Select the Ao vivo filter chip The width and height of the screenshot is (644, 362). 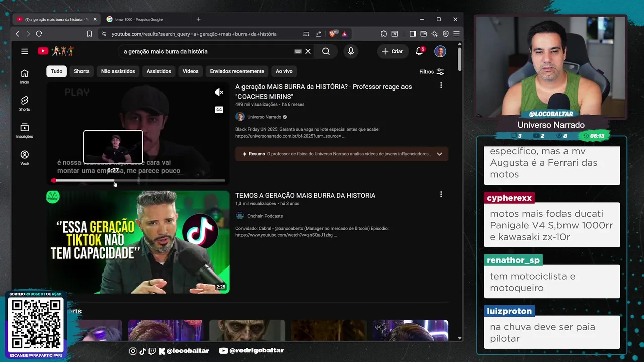click(x=284, y=71)
